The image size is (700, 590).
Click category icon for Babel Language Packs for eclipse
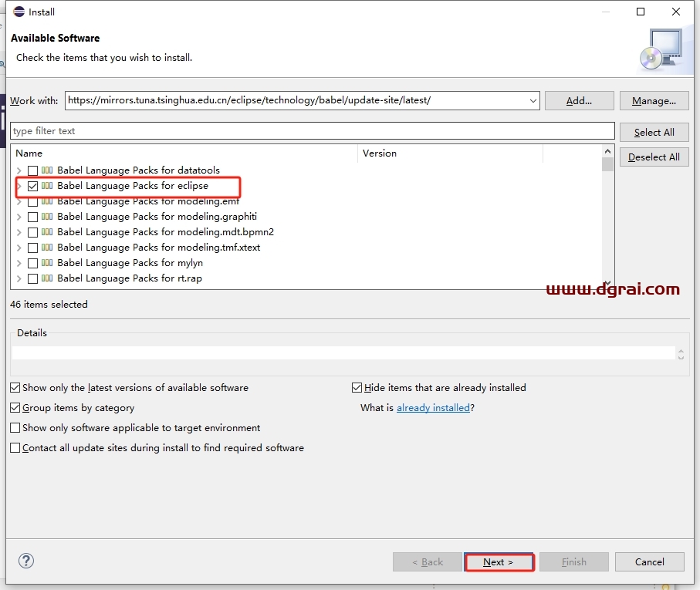47,186
